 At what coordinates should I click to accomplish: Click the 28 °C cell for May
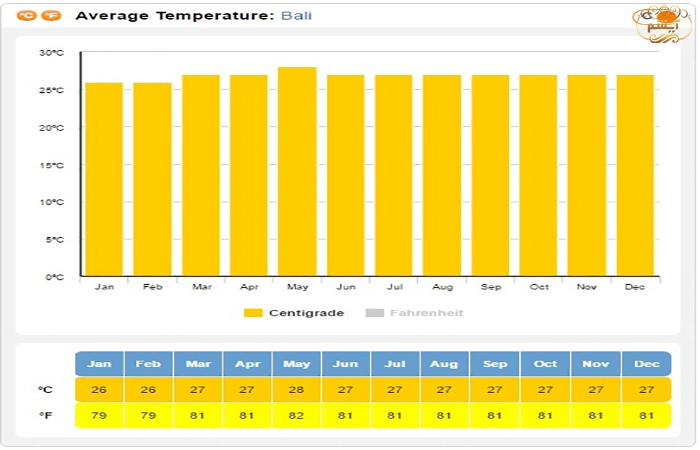296,390
